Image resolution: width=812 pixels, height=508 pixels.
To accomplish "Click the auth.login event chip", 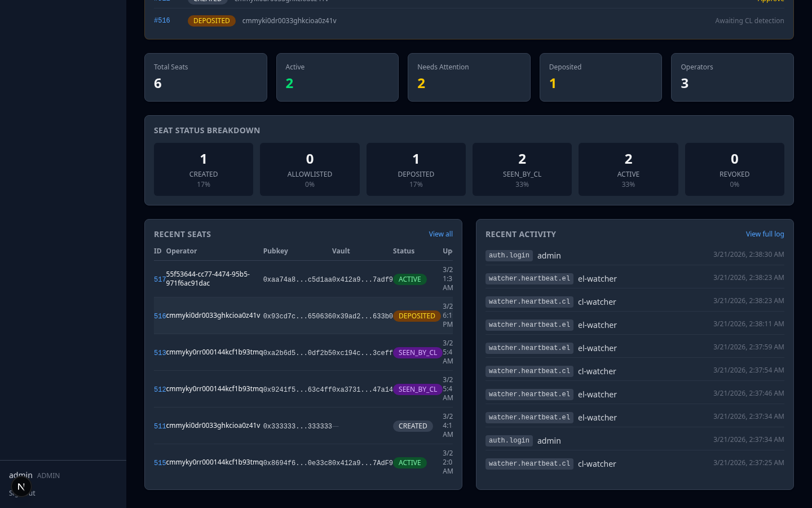I will point(509,255).
